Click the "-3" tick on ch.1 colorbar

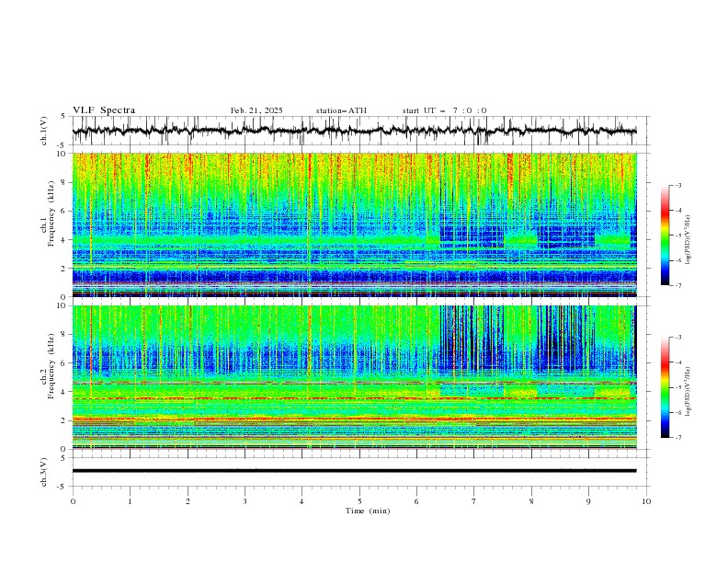click(677, 185)
